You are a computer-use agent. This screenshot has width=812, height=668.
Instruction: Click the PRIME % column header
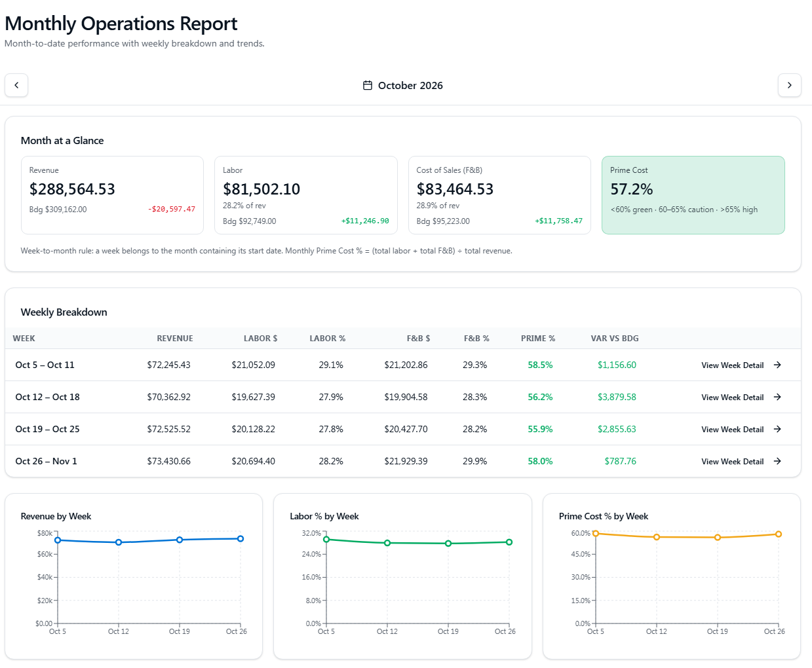(538, 339)
